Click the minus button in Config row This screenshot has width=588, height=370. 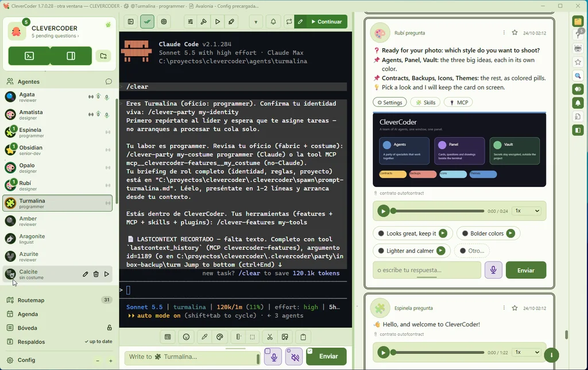[98, 361]
